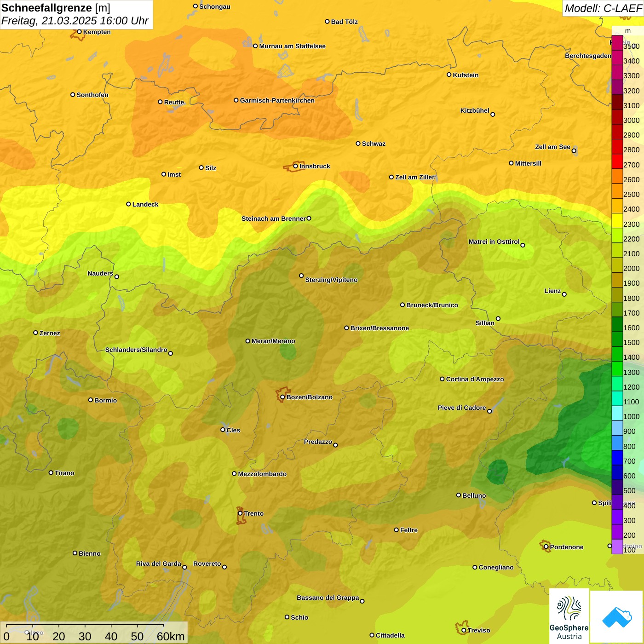Click the Steinach am Brenner label
Image resolution: width=644 pixels, height=644 pixels.
pos(274,218)
